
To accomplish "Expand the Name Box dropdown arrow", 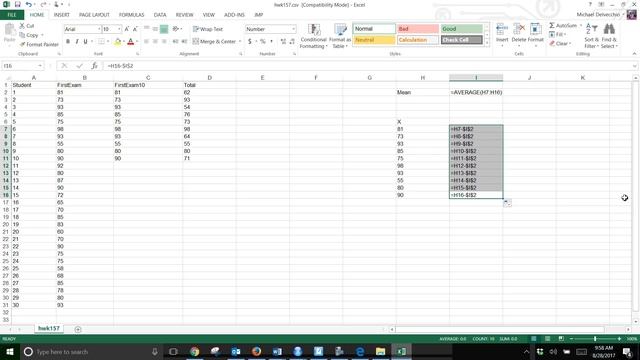I will point(40,66).
